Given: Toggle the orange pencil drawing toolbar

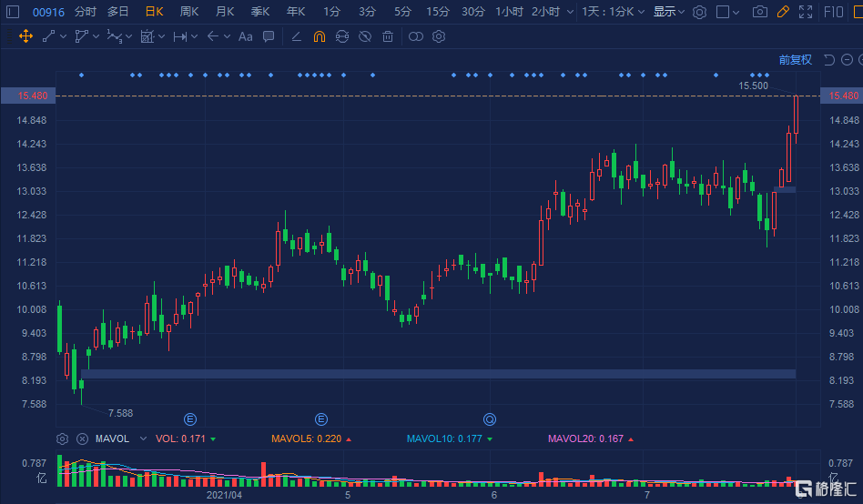Looking at the screenshot, I should pos(783,12).
